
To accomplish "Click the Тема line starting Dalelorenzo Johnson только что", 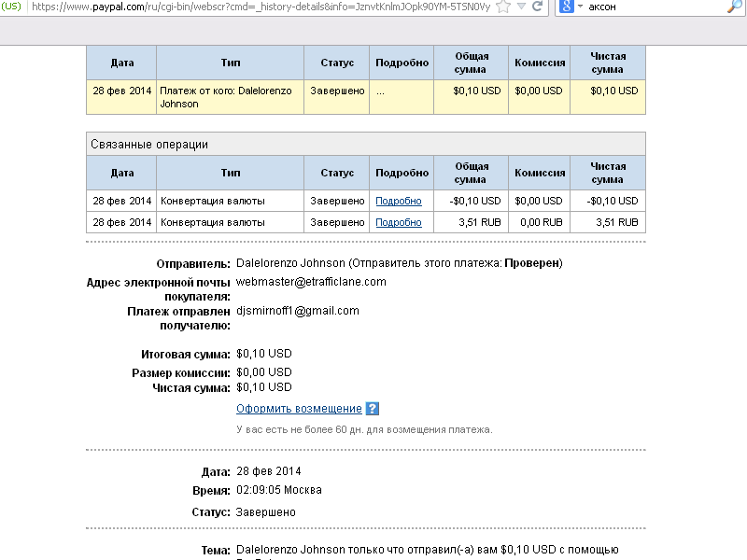I will click(428, 550).
